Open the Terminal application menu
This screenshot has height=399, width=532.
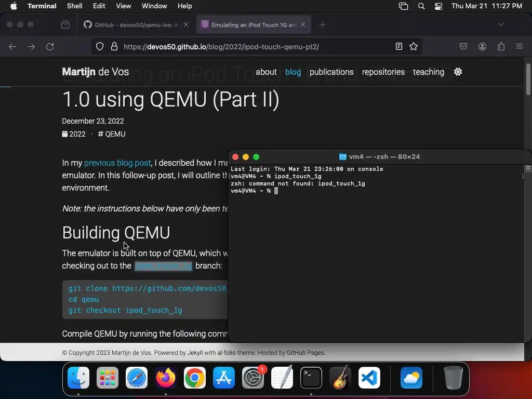[42, 6]
